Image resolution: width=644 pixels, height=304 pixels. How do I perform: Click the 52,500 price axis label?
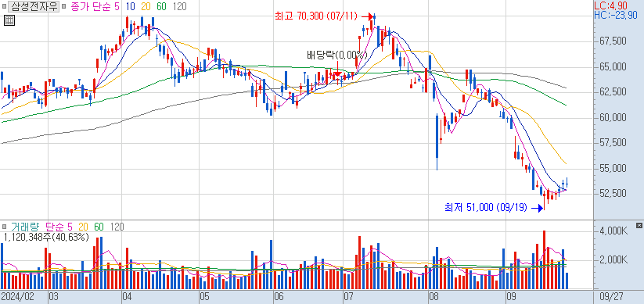point(613,194)
